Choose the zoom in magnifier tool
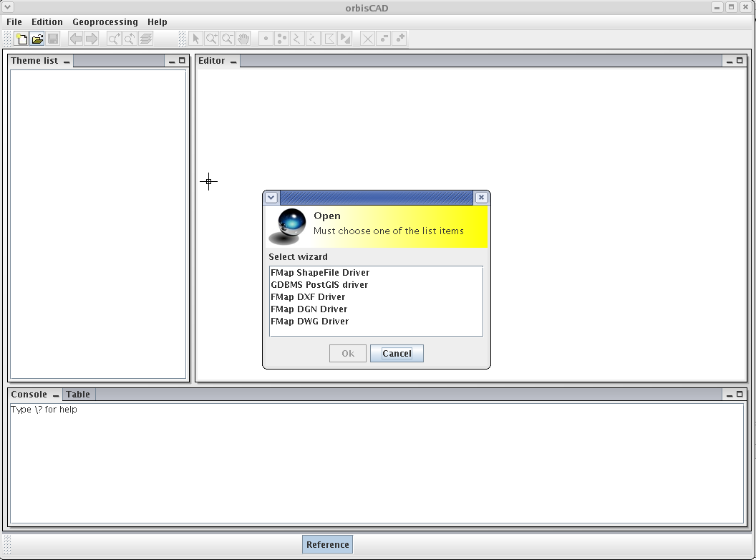 tap(212, 39)
